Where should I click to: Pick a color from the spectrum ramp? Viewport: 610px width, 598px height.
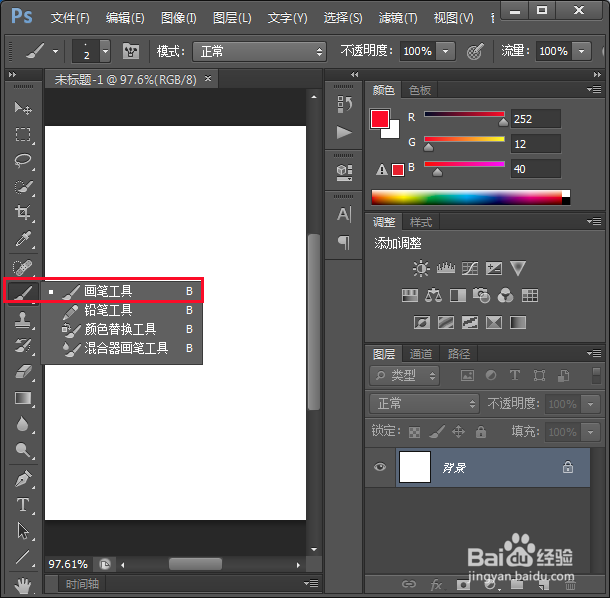click(471, 197)
